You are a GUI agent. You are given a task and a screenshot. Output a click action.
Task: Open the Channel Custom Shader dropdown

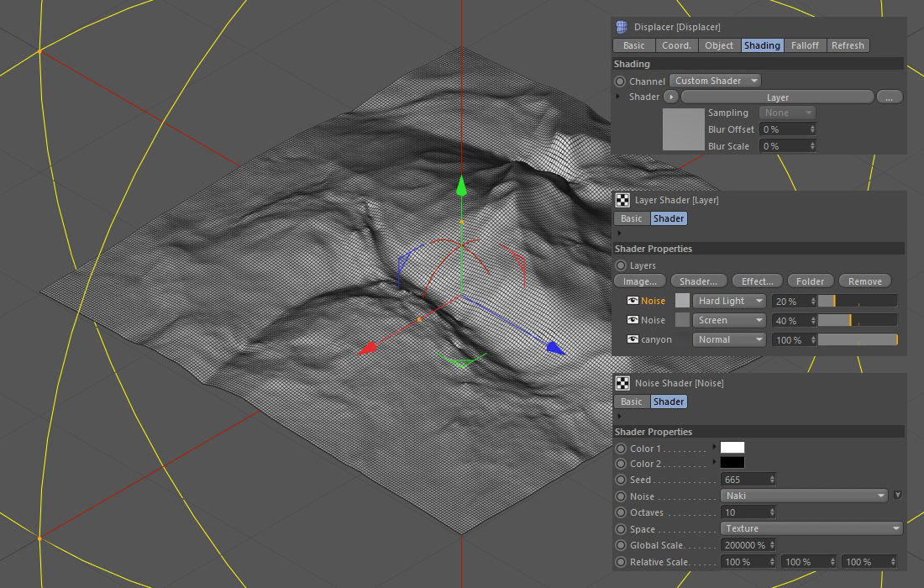tap(716, 81)
